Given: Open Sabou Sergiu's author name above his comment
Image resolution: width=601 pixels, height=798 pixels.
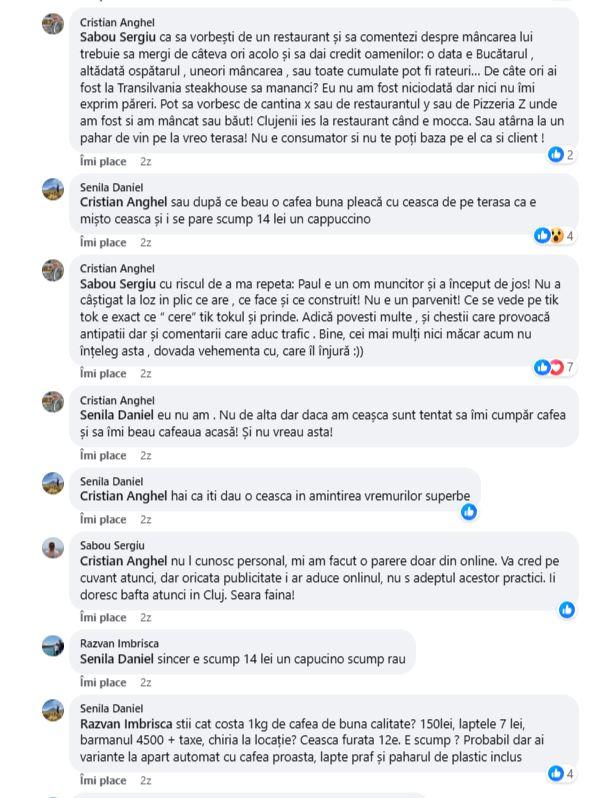Looking at the screenshot, I should point(112,545).
